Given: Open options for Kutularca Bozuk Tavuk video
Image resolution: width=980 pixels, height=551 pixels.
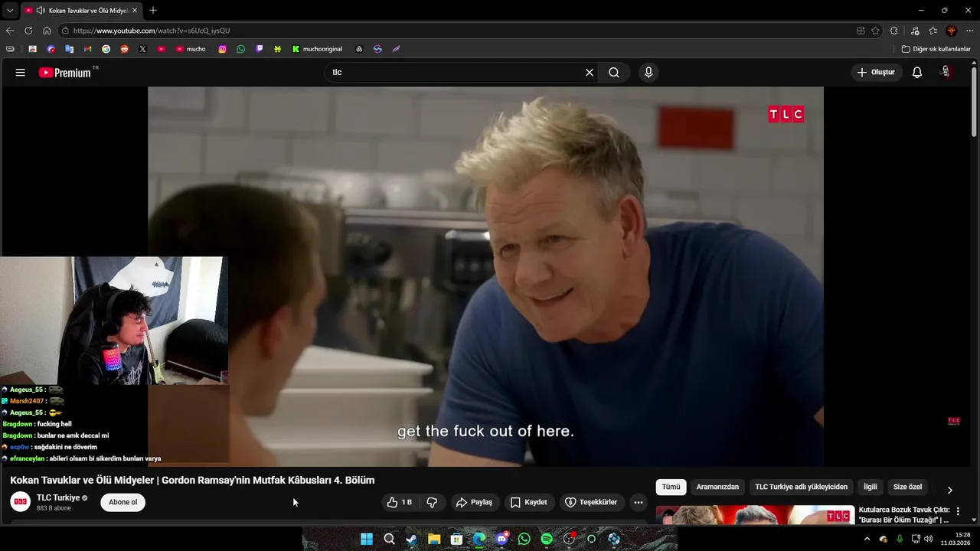Looking at the screenshot, I should [x=958, y=511].
